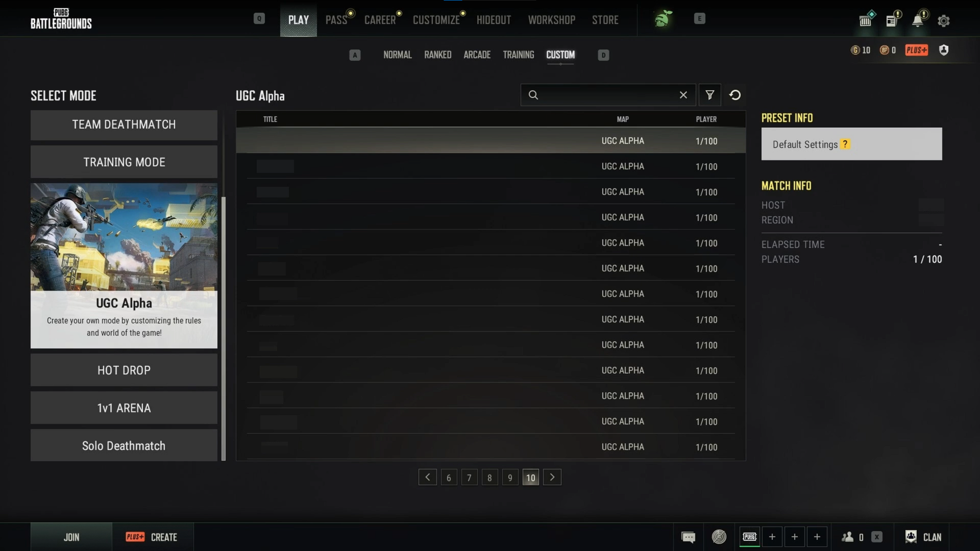Open the PASS tab

click(x=336, y=20)
